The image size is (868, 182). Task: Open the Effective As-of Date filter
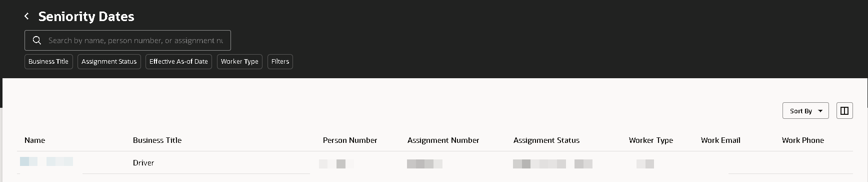coord(178,62)
